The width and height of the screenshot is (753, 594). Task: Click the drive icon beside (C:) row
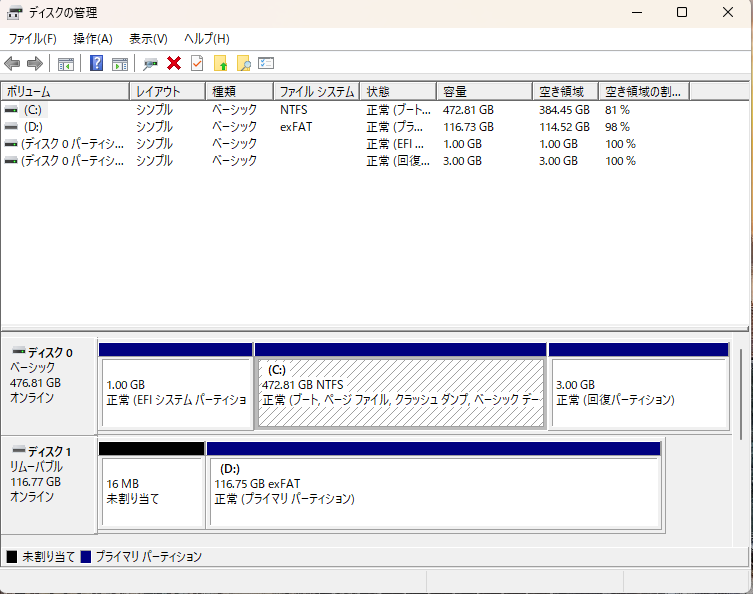11,110
